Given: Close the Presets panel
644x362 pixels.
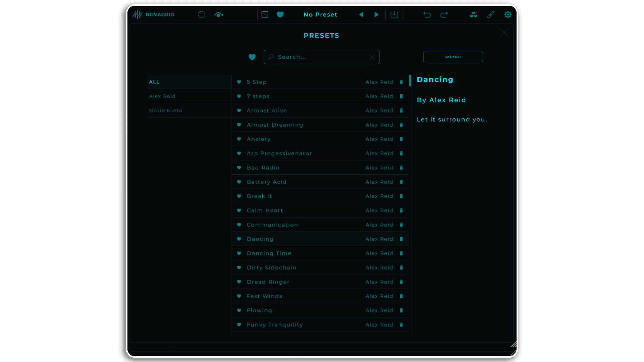Looking at the screenshot, I should pyautogui.click(x=504, y=33).
